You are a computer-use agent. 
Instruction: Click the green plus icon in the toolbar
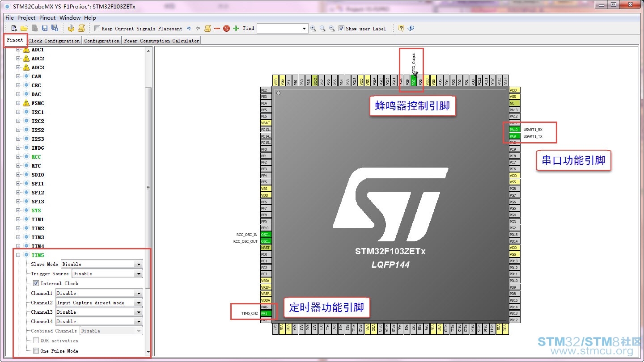(236, 29)
